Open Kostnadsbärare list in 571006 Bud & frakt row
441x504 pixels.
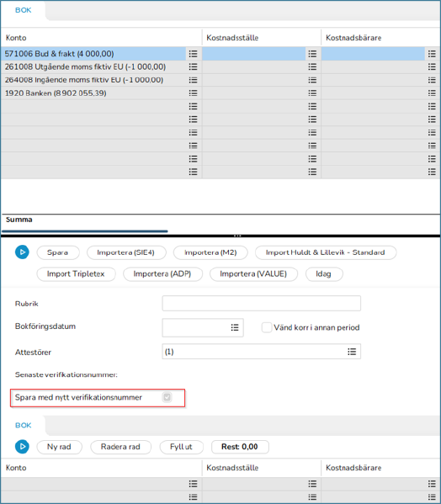click(432, 54)
